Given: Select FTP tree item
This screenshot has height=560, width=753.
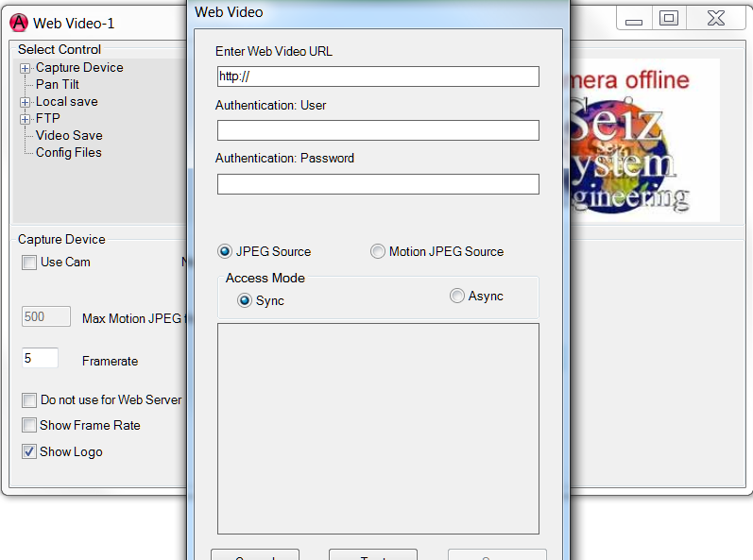Looking at the screenshot, I should 48,119.
